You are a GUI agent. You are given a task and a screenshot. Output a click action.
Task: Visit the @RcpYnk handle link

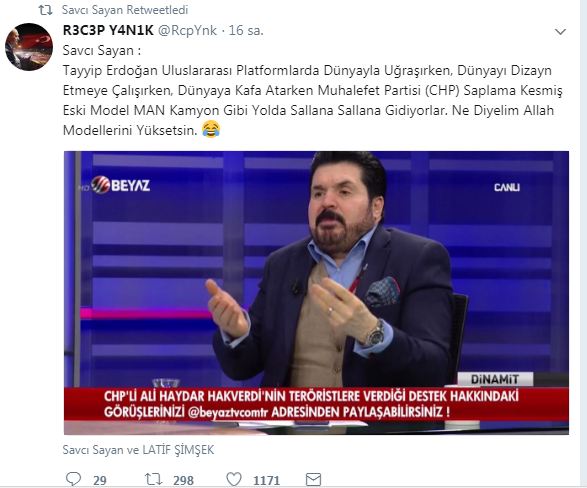pos(187,31)
